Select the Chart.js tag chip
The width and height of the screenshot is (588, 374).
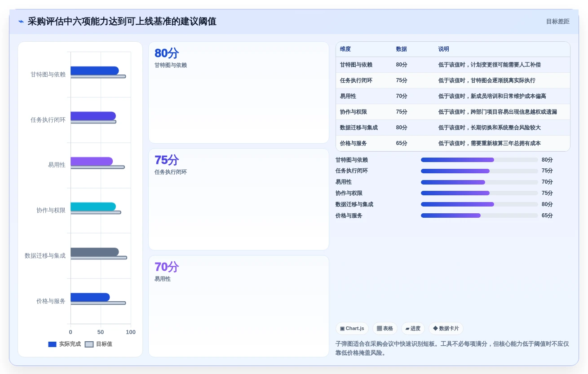coord(352,329)
